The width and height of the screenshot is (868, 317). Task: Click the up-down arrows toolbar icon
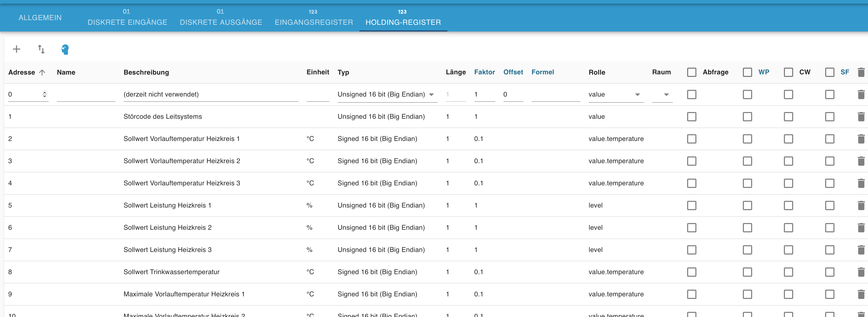(x=41, y=49)
